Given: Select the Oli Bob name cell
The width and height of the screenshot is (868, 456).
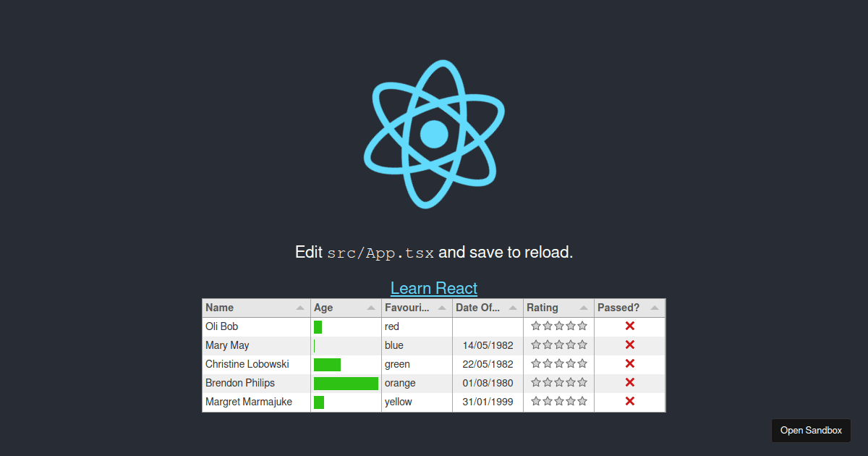Looking at the screenshot, I should pyautogui.click(x=256, y=326).
